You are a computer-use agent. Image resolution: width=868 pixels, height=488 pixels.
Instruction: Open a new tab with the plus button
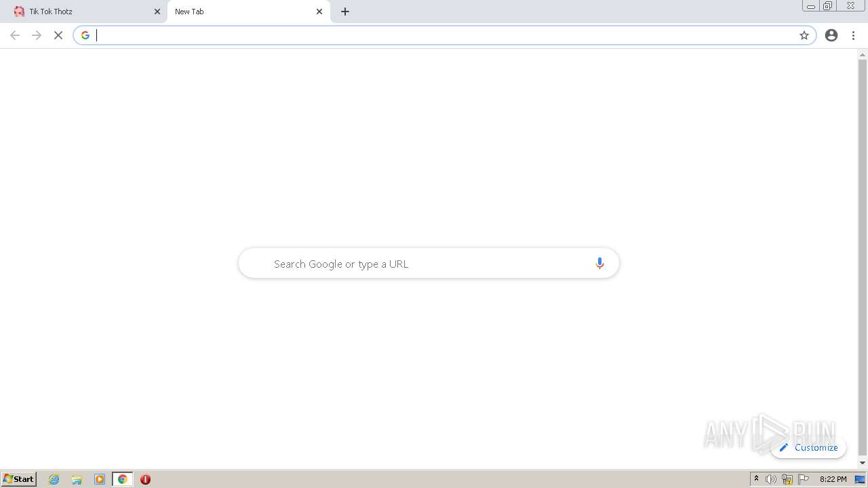click(345, 12)
